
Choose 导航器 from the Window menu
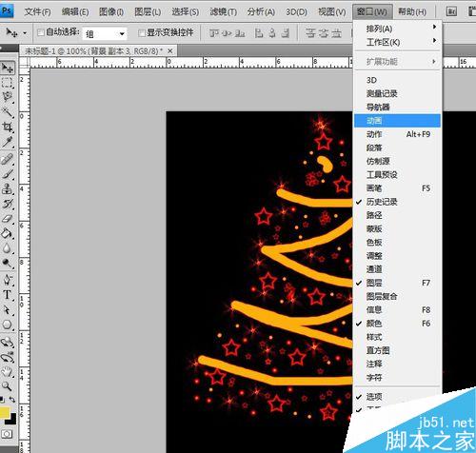click(397, 107)
